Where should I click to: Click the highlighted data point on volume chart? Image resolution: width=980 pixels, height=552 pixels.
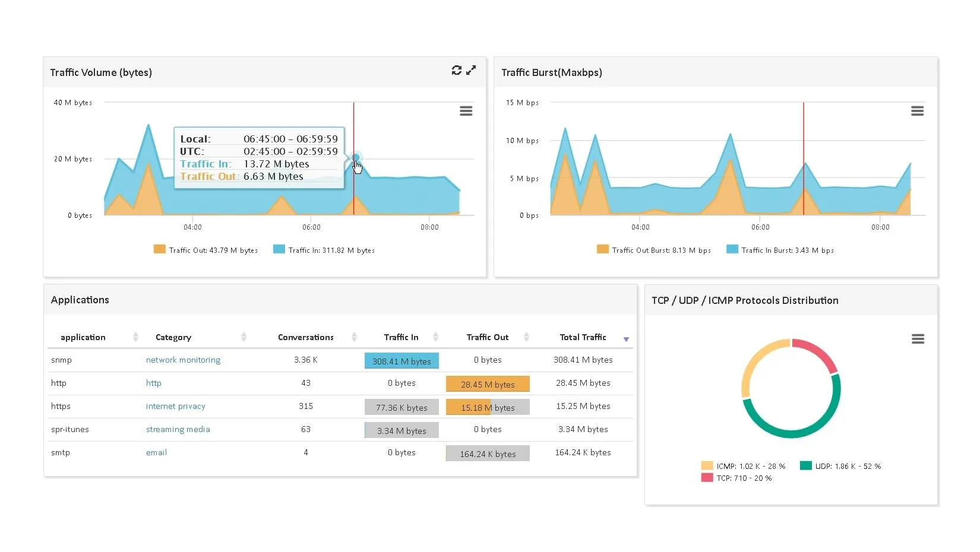coord(355,158)
